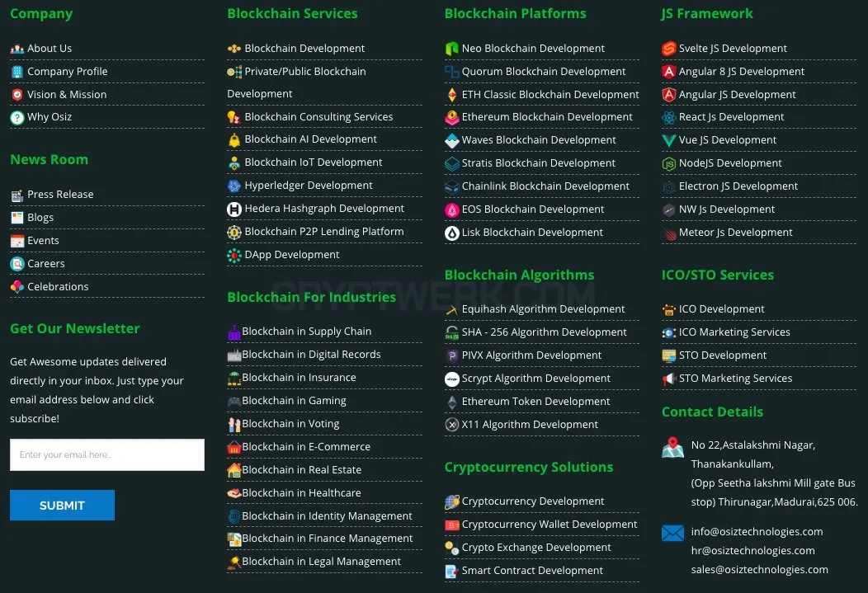
Task: Open STO Development link
Action: tap(723, 355)
